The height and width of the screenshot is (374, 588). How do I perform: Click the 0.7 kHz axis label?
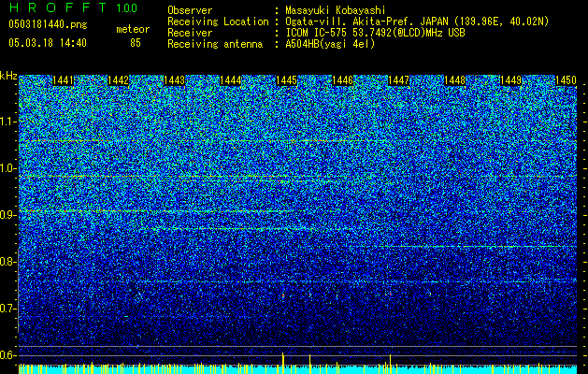coord(7,309)
